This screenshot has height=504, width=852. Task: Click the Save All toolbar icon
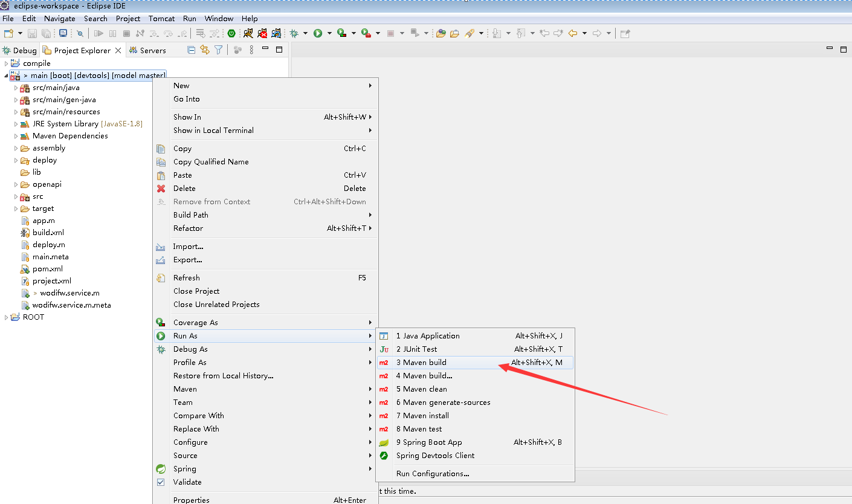tap(46, 33)
